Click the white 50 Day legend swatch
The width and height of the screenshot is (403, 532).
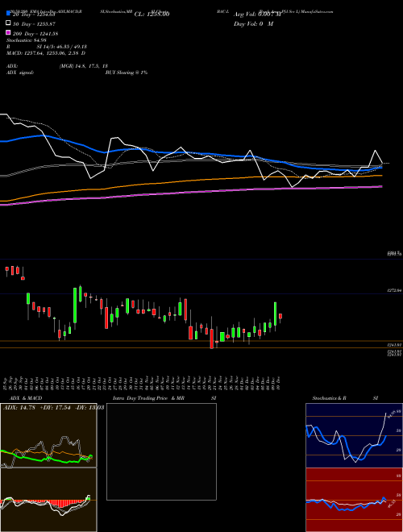pos(8,23)
